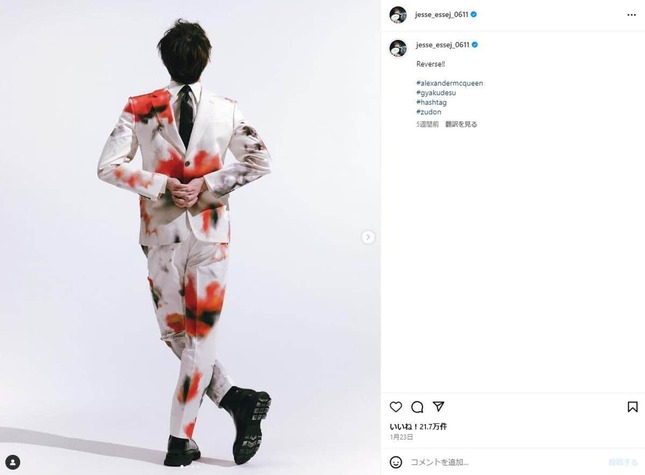View the 21.7万件 likes list
645x475 pixels.
[x=418, y=426]
